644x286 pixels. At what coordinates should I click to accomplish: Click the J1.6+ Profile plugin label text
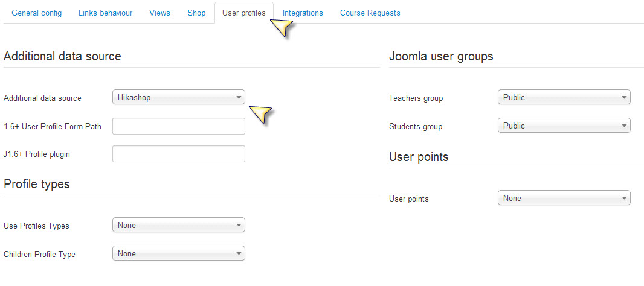coord(37,154)
